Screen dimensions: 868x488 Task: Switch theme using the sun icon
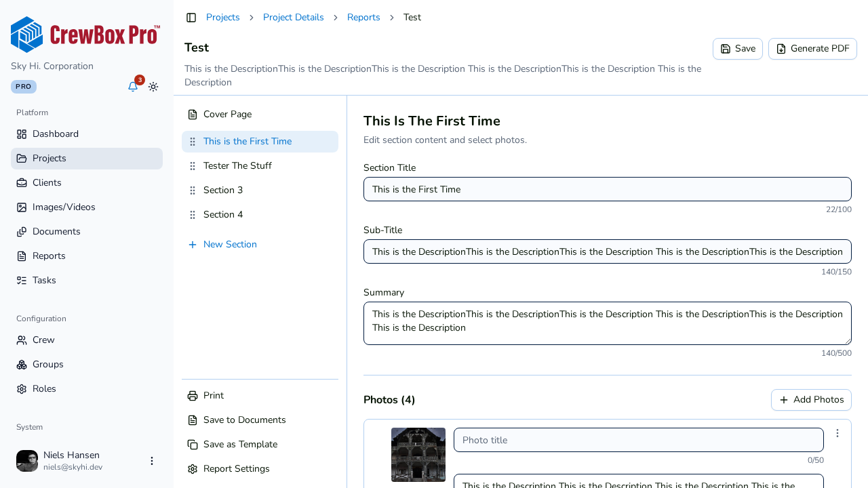153,87
